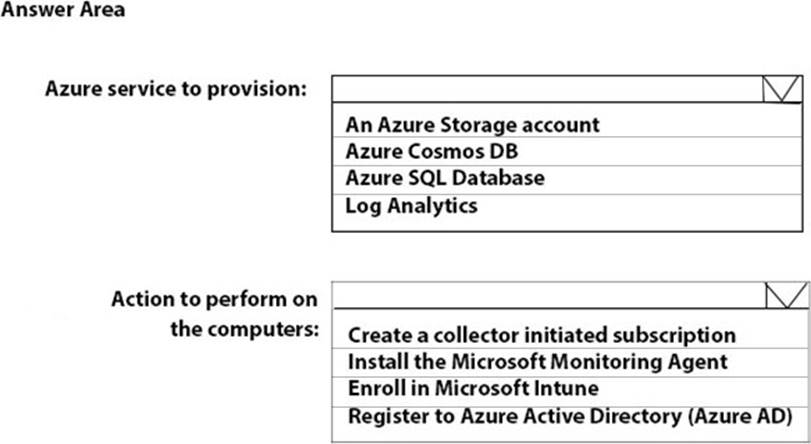Select Install the Microsoft Monitoring Agent
811x444 pixels.
point(537,362)
